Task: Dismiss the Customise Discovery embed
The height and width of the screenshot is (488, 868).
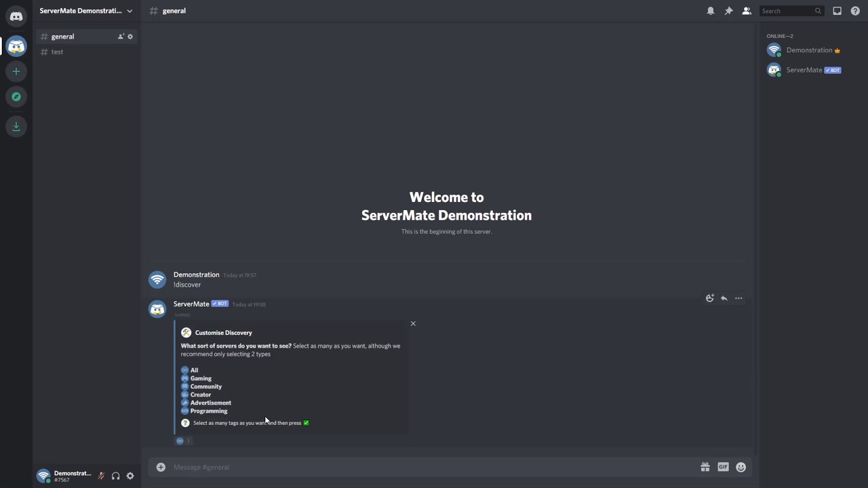Action: tap(413, 323)
